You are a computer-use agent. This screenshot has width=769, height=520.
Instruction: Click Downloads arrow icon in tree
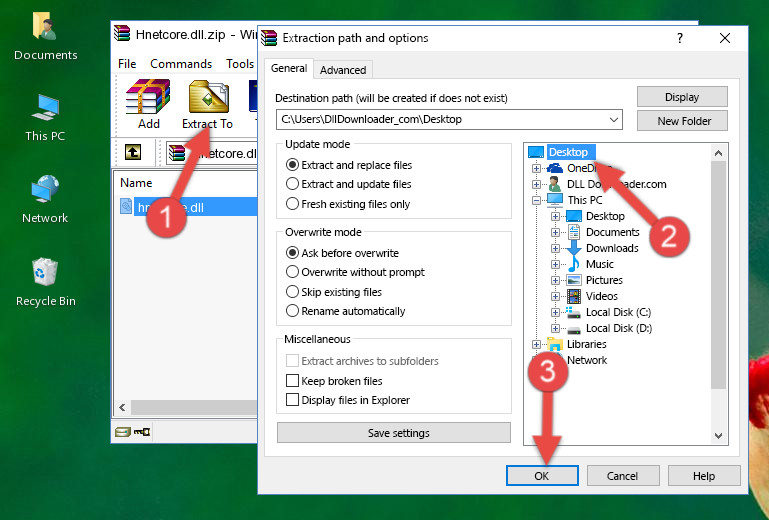tap(573, 248)
